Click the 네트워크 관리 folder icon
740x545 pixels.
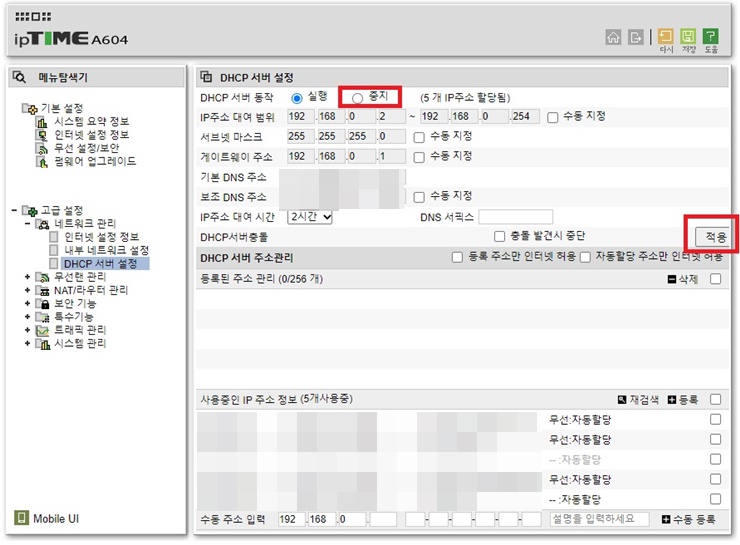pos(42,224)
